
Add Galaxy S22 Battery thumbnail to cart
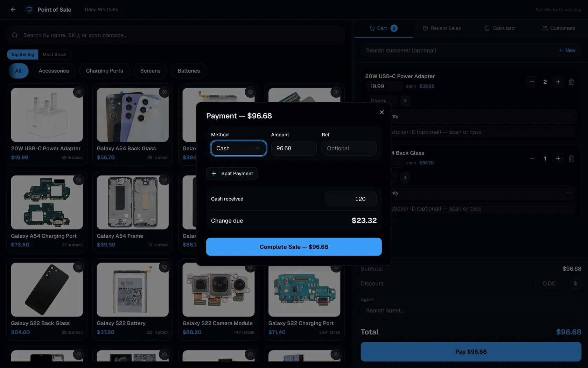pyautogui.click(x=133, y=289)
